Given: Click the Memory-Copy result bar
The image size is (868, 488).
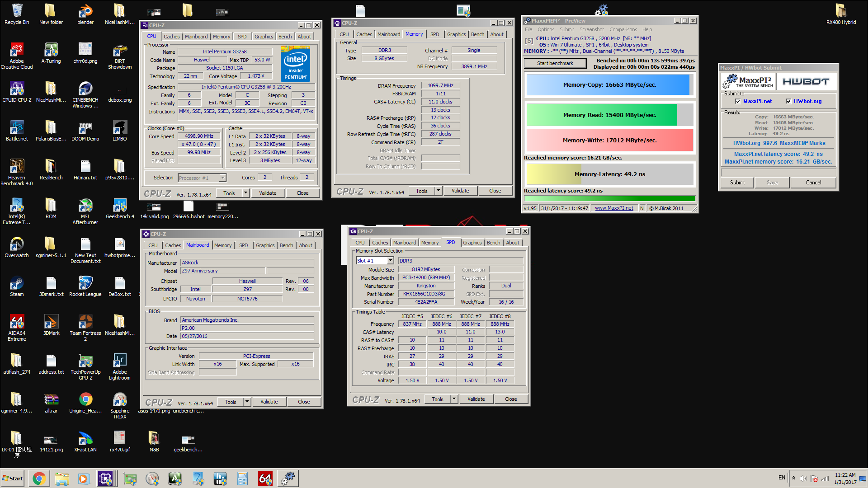Looking at the screenshot, I should [x=609, y=85].
